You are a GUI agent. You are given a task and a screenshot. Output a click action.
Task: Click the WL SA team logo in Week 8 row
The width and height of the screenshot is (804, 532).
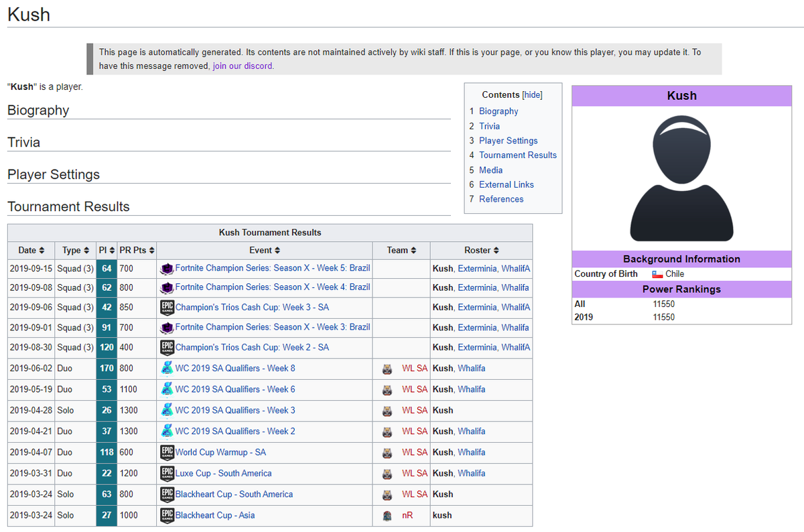(387, 369)
